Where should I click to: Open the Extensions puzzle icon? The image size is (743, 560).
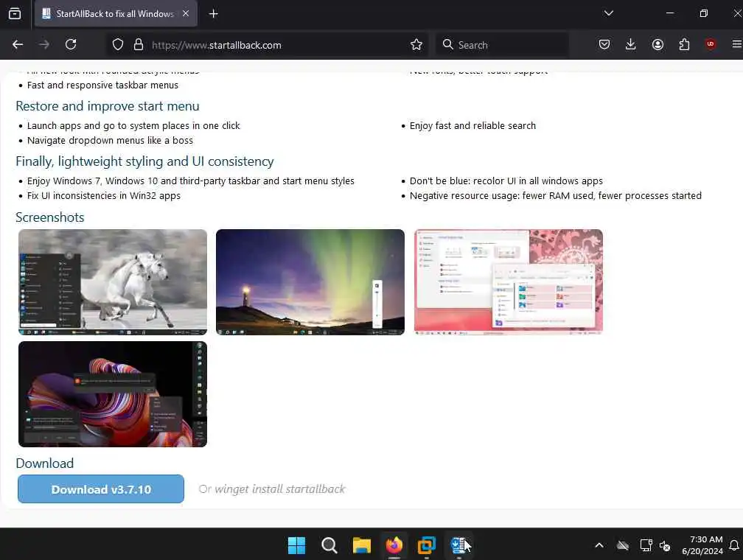click(684, 44)
